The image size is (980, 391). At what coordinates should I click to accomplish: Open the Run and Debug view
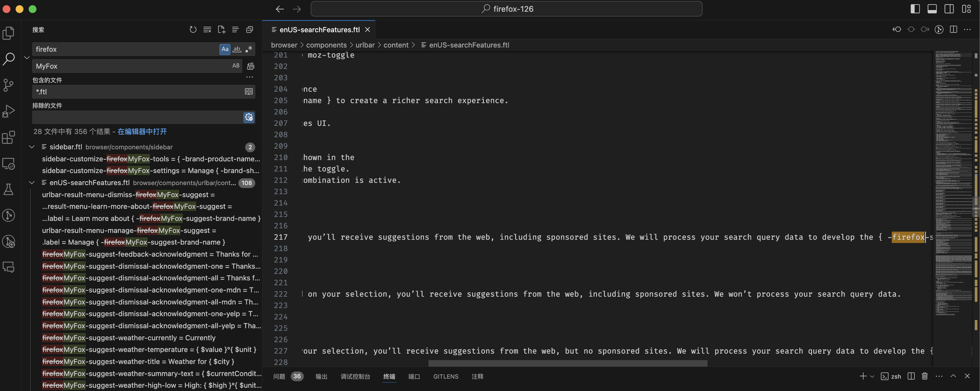(x=8, y=111)
